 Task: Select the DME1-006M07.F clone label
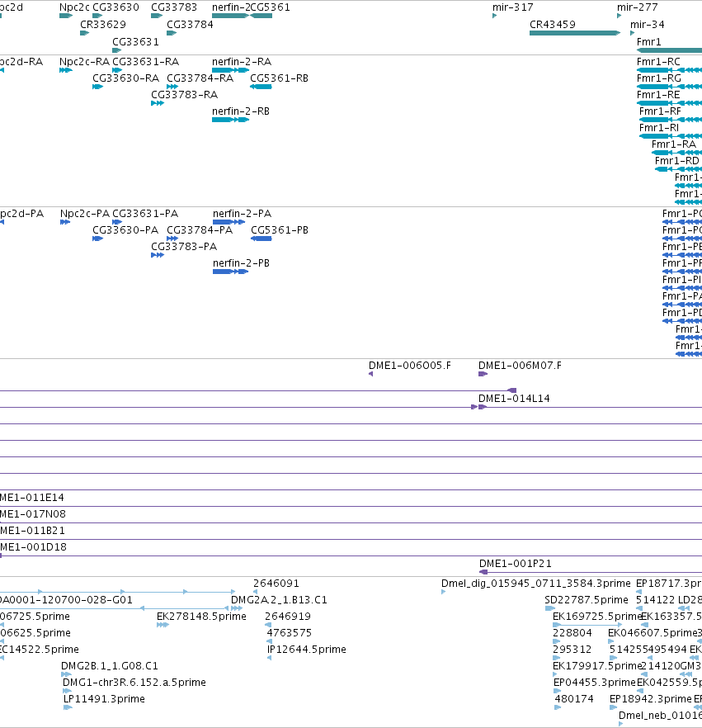521,366
